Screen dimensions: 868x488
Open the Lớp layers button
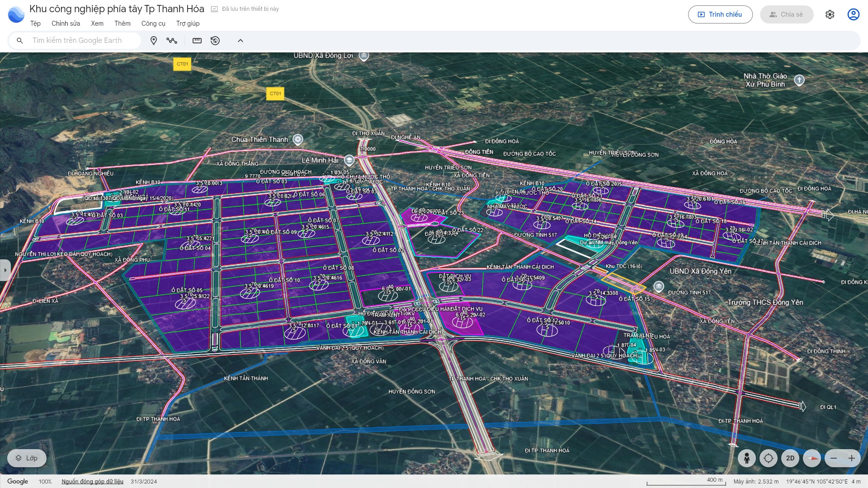point(27,458)
